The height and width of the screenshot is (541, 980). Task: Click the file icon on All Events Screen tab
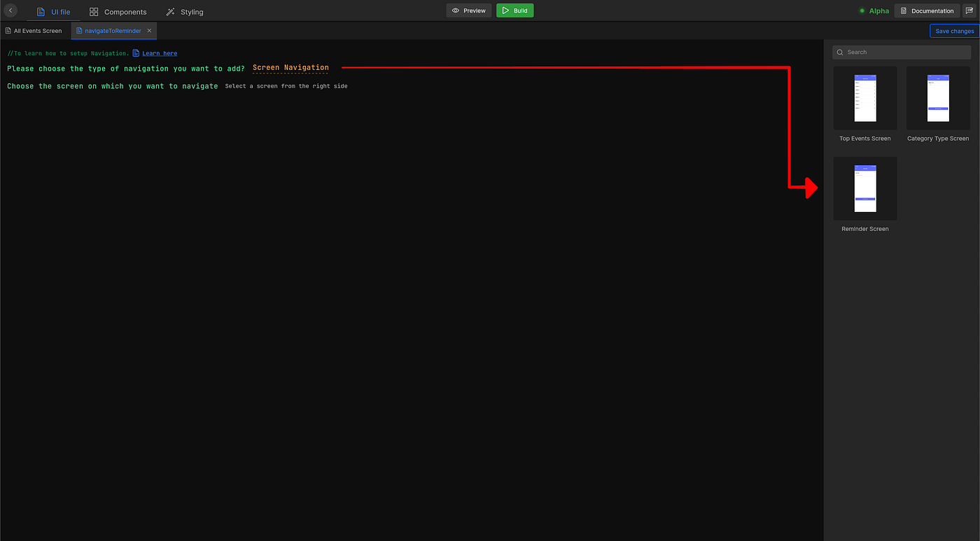pos(7,30)
